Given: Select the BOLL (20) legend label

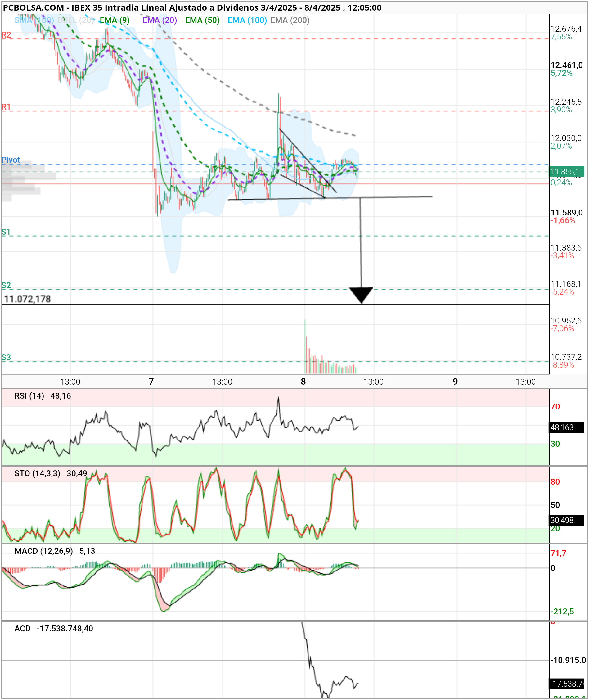Looking at the screenshot, I should (75, 20).
